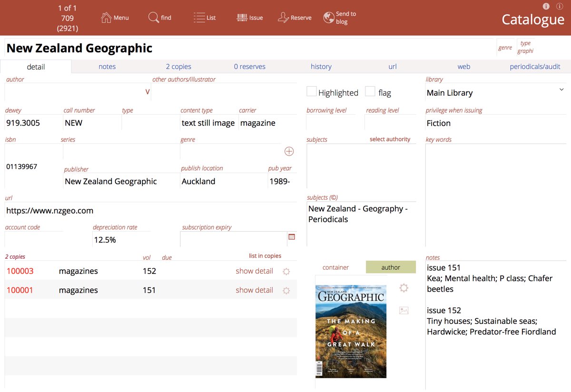Enable the Highlighted checkbox

[x=312, y=91]
